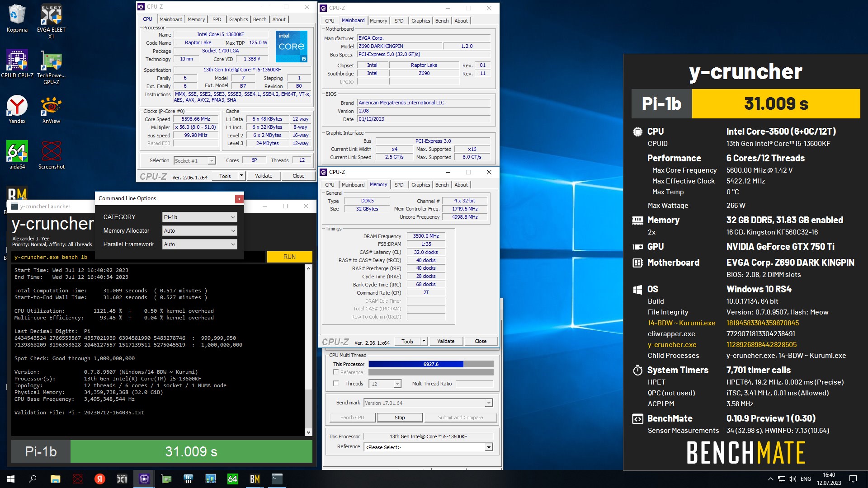Screen dimensions: 868x488
Task: Click the Intel Core i5 logo in CPU-Z
Action: [292, 47]
